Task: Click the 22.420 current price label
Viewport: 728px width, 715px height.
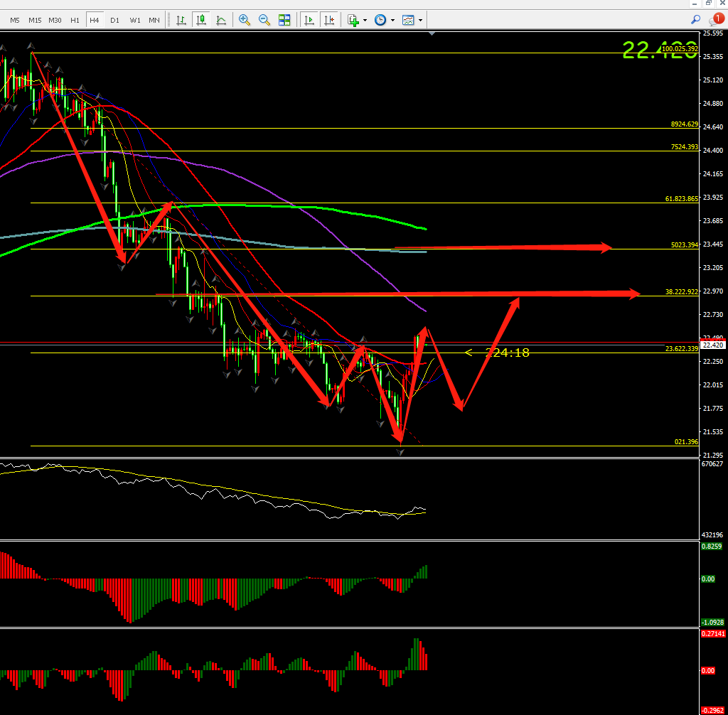Action: 712,345
